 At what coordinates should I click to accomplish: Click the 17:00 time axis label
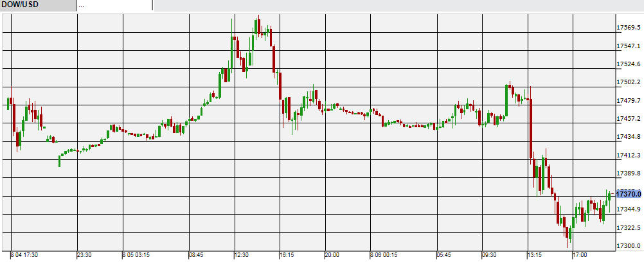[581, 255]
